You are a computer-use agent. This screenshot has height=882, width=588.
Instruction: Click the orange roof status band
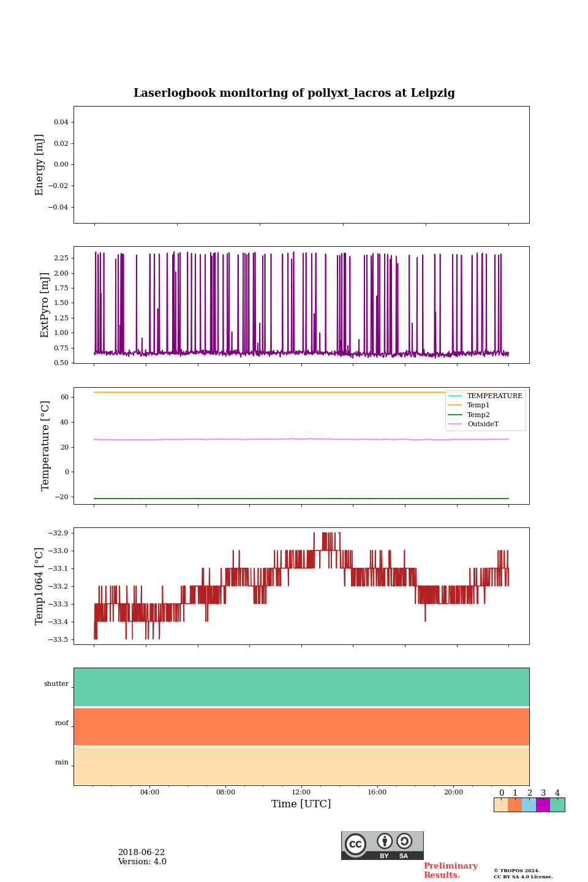(301, 726)
